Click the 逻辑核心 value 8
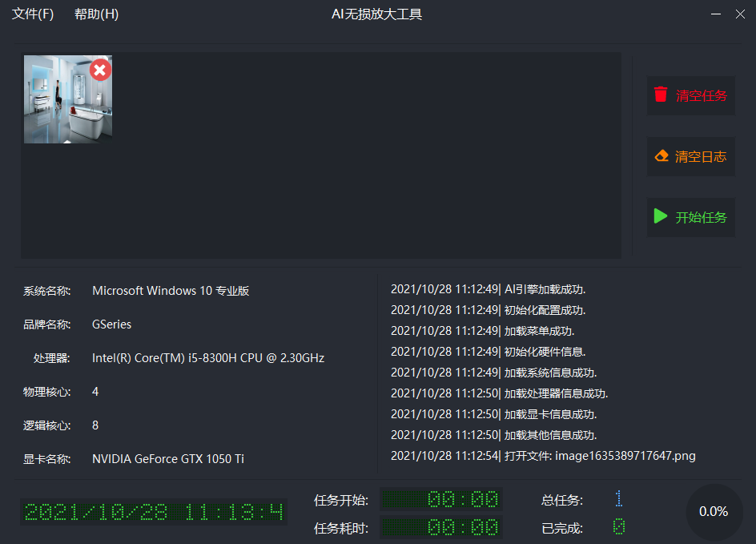The image size is (756, 544). [x=95, y=425]
